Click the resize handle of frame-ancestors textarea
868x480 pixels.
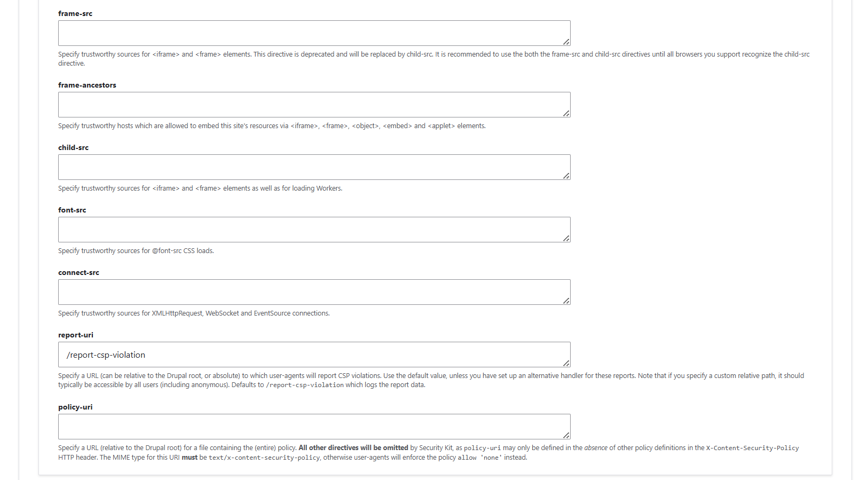pos(566,113)
